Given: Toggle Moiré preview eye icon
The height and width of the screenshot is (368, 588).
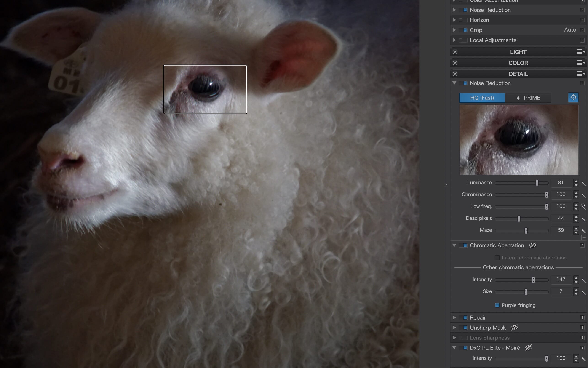Looking at the screenshot, I should pos(528,348).
